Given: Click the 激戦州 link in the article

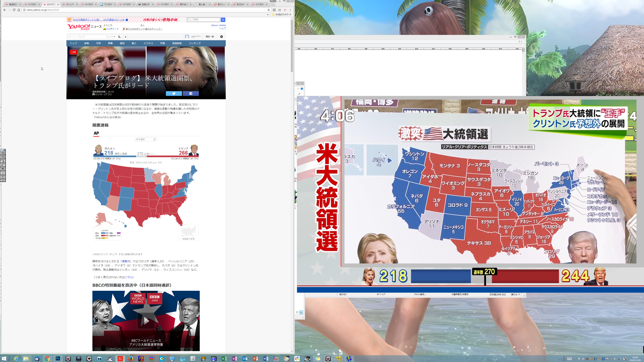Looking at the screenshot, I should click(126, 261).
